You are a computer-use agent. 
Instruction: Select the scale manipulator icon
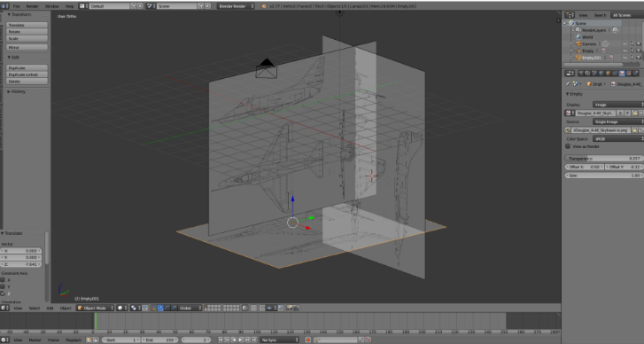click(x=175, y=308)
